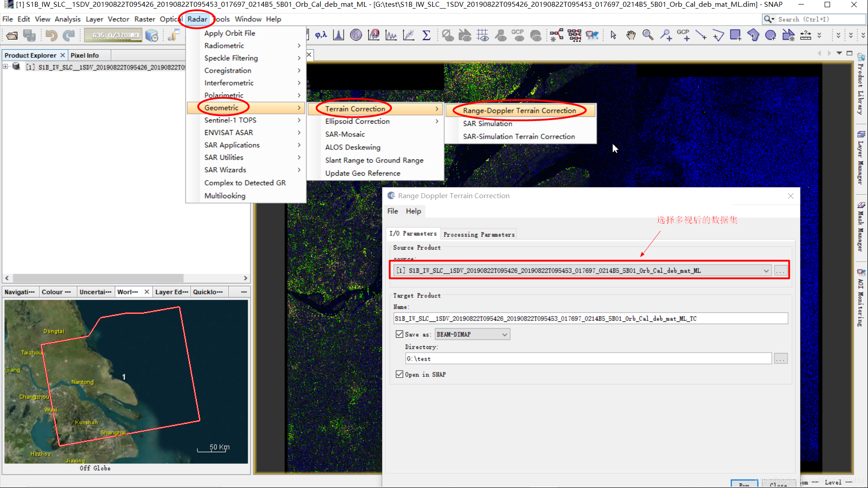Click the Apply Orbit File option
The image size is (868, 488).
click(x=229, y=33)
